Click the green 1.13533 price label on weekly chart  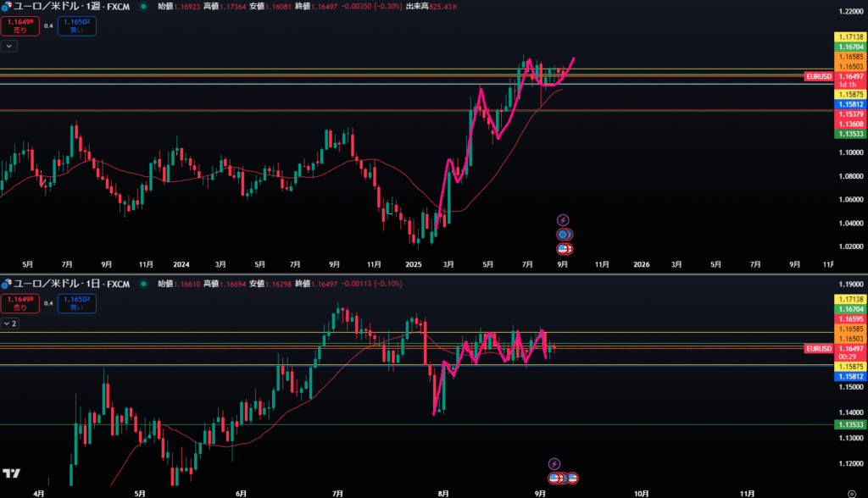(849, 134)
